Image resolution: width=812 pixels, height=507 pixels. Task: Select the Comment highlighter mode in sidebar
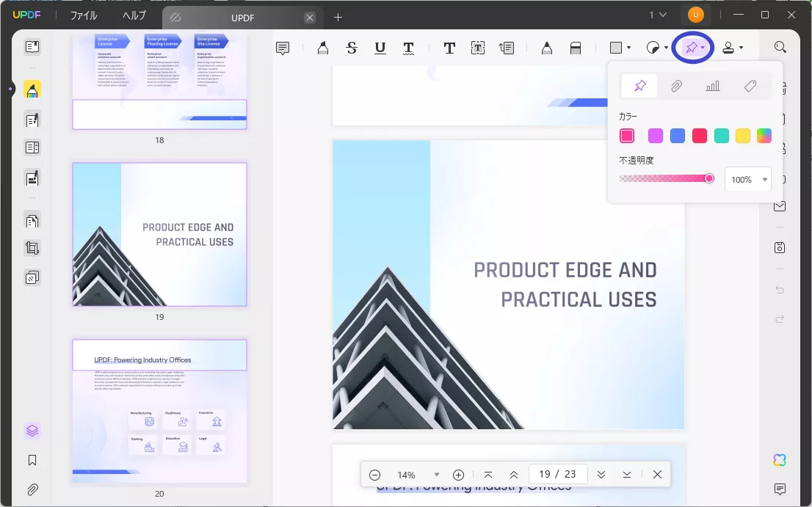32,90
